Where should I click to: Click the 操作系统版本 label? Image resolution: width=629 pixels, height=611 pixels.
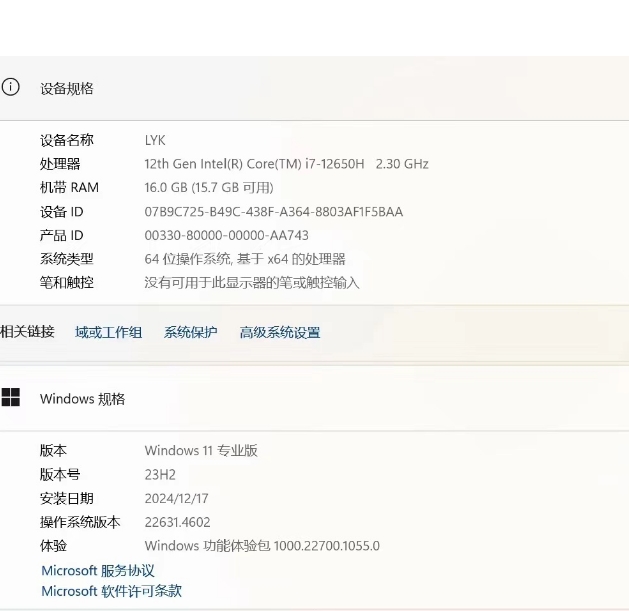pos(80,522)
